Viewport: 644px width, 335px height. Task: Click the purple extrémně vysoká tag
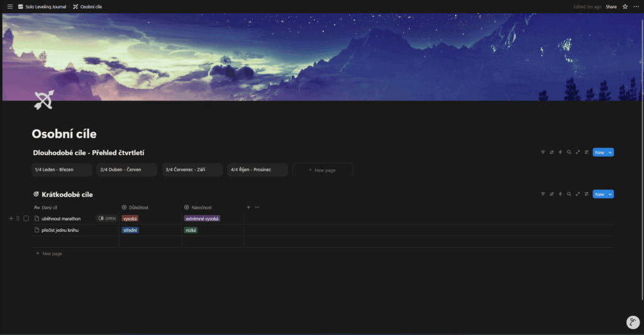pos(202,219)
